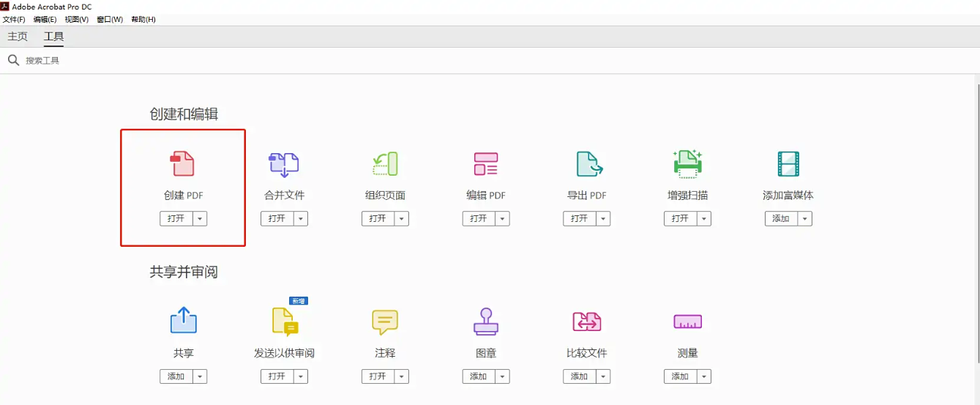This screenshot has width=980, height=405.
Task: Select the 工具 tab
Action: click(53, 37)
